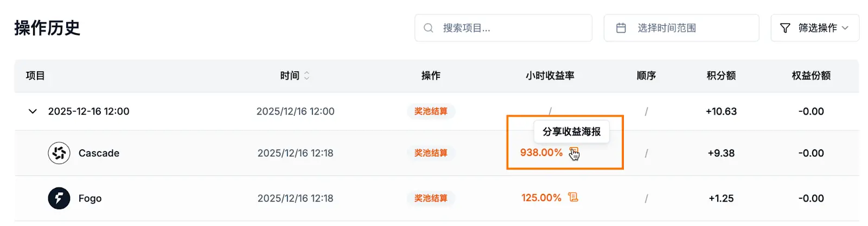Open the 选择时间范围 date range picker
This screenshot has width=868, height=226.
click(681, 28)
